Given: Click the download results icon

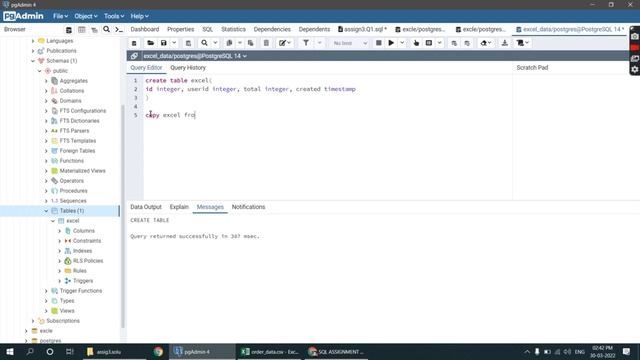Looking at the screenshot, I should coord(504,43).
